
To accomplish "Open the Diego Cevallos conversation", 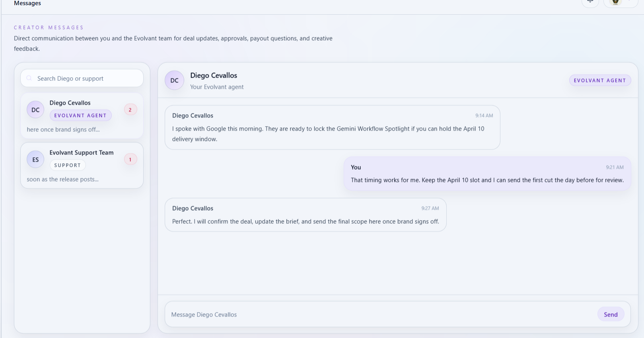I will pos(70,103).
